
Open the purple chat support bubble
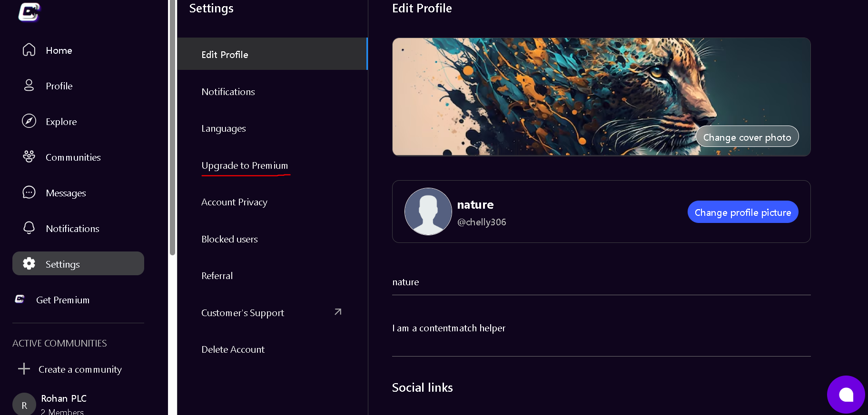tap(846, 395)
